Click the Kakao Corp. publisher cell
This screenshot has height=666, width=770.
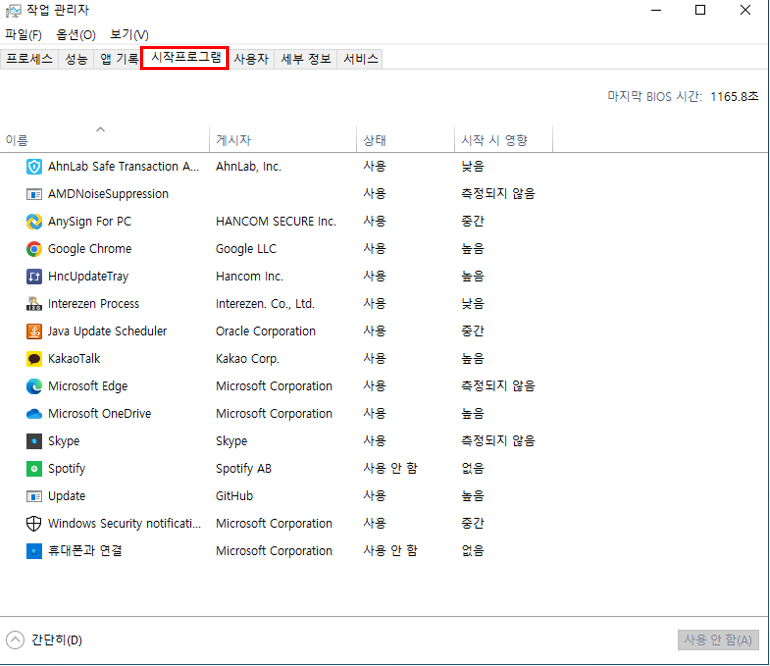coord(248,359)
